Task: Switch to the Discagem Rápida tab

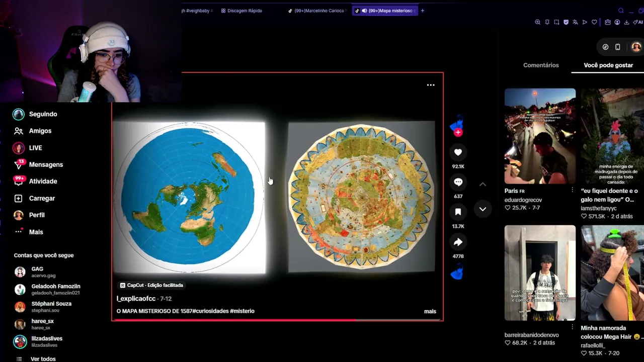Action: click(242, 11)
